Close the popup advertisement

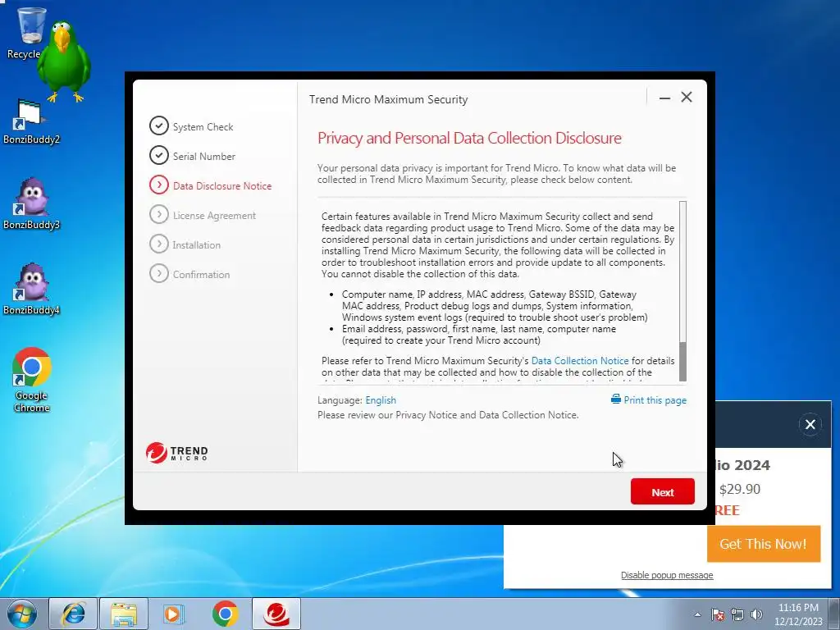(810, 424)
